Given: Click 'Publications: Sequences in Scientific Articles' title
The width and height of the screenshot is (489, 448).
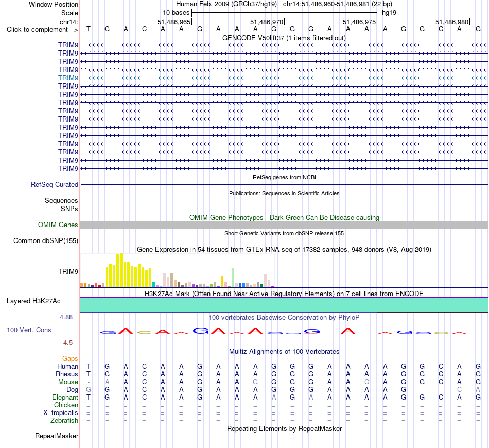Looking at the screenshot, I should pyautogui.click(x=284, y=193).
